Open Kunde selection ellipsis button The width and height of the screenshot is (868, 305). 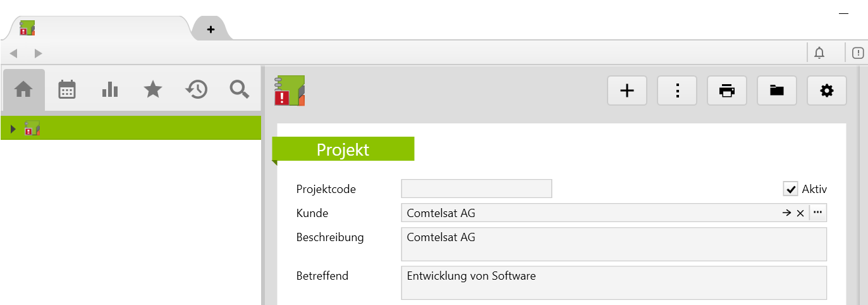click(x=818, y=213)
